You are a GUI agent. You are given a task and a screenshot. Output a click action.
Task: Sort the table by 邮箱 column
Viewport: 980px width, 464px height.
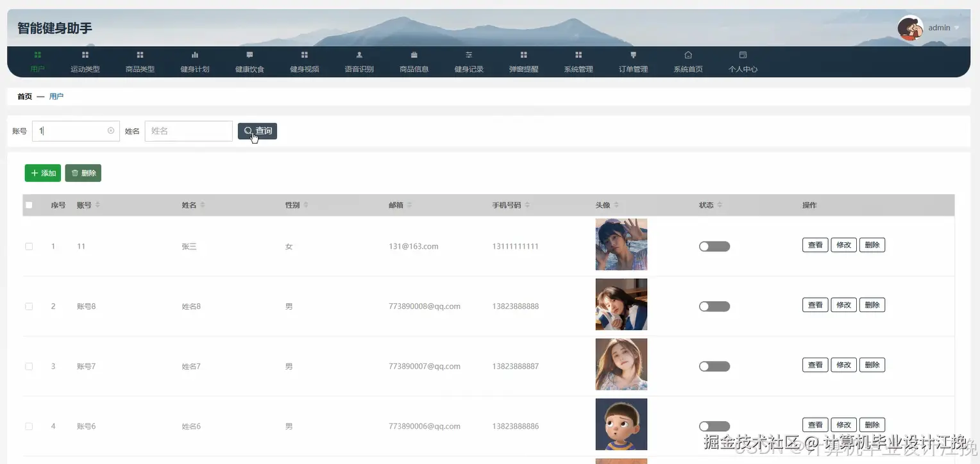click(x=409, y=205)
